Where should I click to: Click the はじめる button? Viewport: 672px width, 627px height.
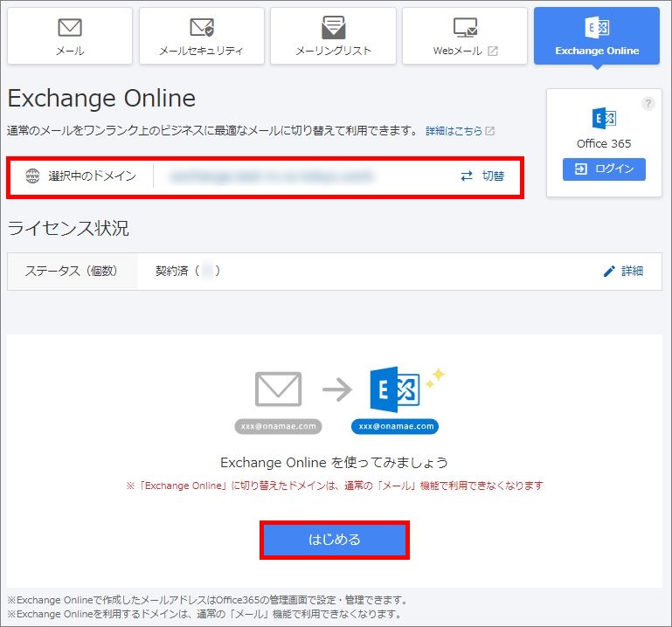pos(335,540)
